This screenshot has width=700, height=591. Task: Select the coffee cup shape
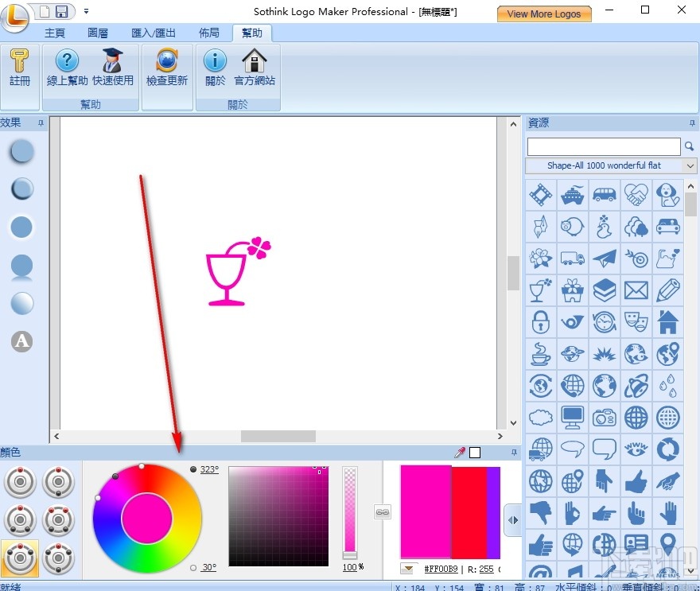coord(540,352)
